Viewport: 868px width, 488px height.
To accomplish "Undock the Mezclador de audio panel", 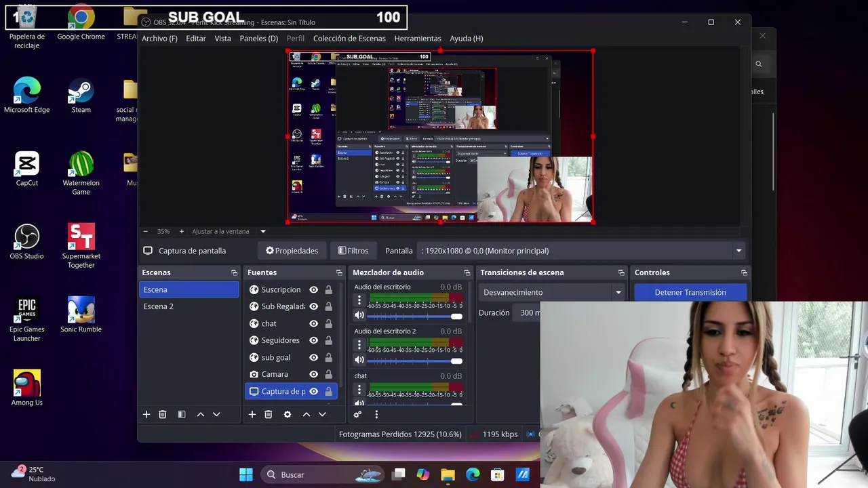I will (467, 272).
